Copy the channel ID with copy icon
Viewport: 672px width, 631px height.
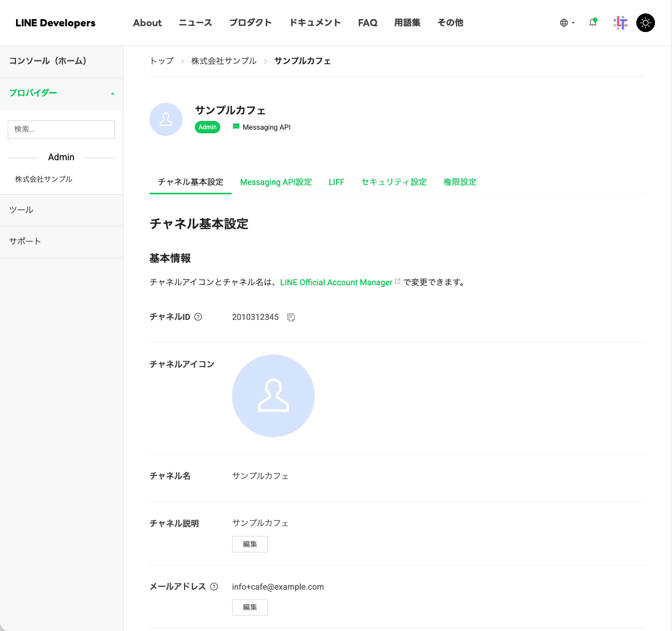tap(291, 317)
